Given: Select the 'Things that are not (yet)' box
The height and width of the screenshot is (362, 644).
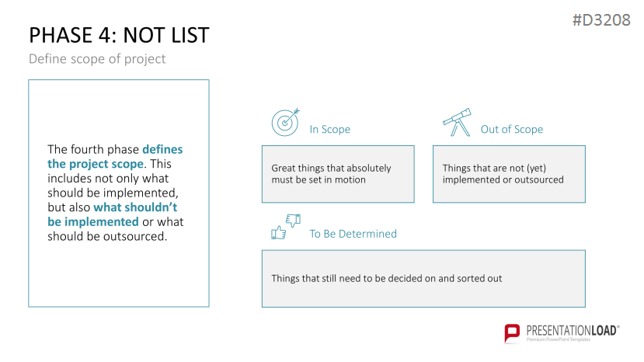Looking at the screenshot, I should [x=509, y=174].
